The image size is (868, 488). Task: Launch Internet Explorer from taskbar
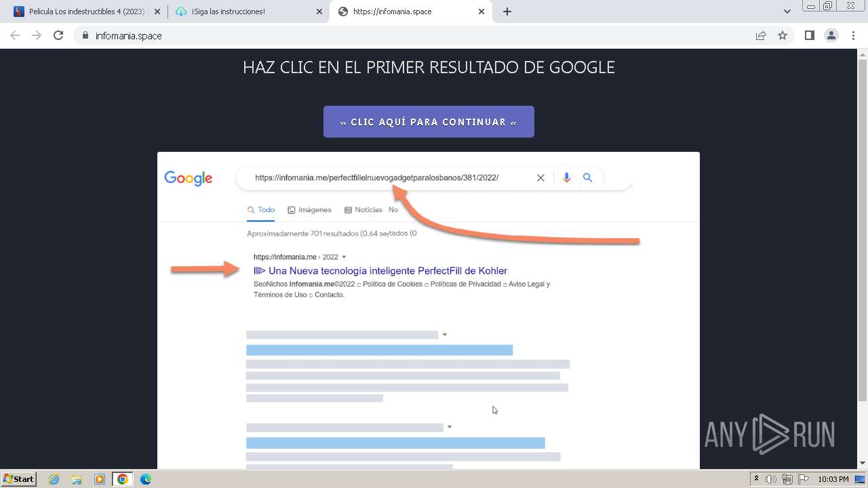pyautogui.click(x=54, y=479)
